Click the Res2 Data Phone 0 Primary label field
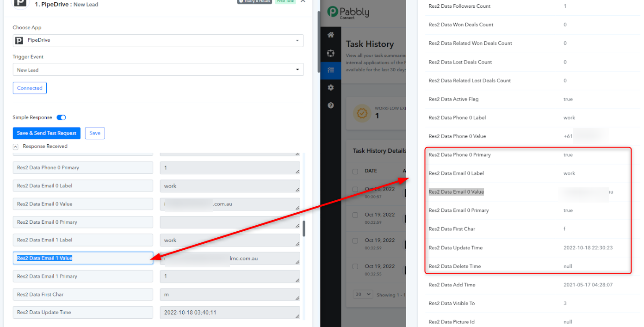The image size is (644, 327). pyautogui.click(x=83, y=167)
